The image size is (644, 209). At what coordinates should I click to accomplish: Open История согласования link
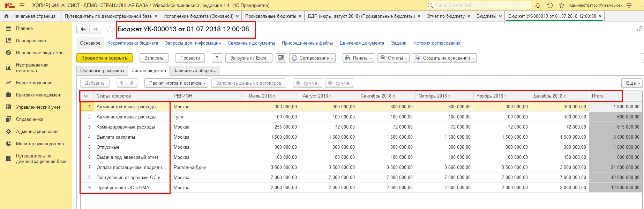click(437, 43)
